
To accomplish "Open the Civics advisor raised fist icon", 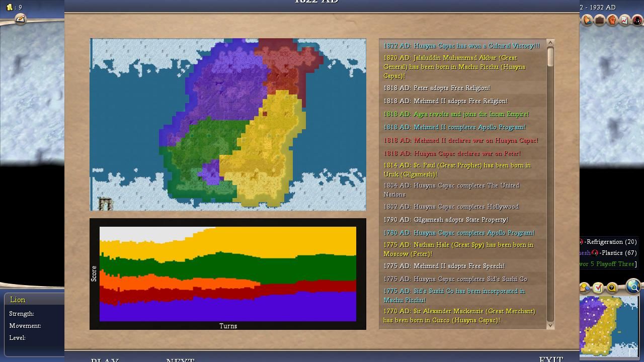I will [x=612, y=21].
